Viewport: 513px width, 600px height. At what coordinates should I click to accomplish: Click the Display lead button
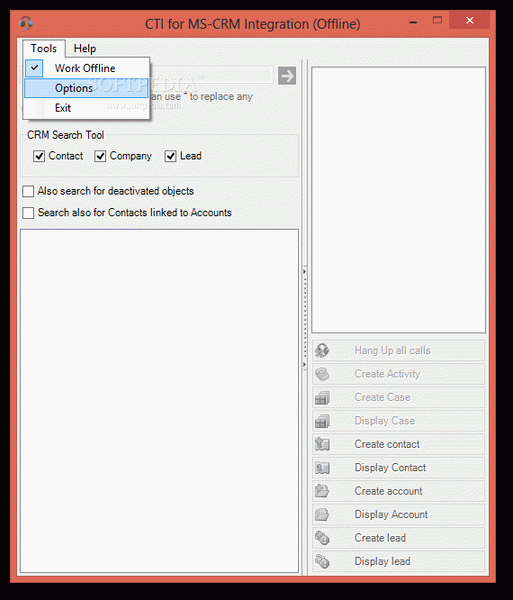coord(399,561)
